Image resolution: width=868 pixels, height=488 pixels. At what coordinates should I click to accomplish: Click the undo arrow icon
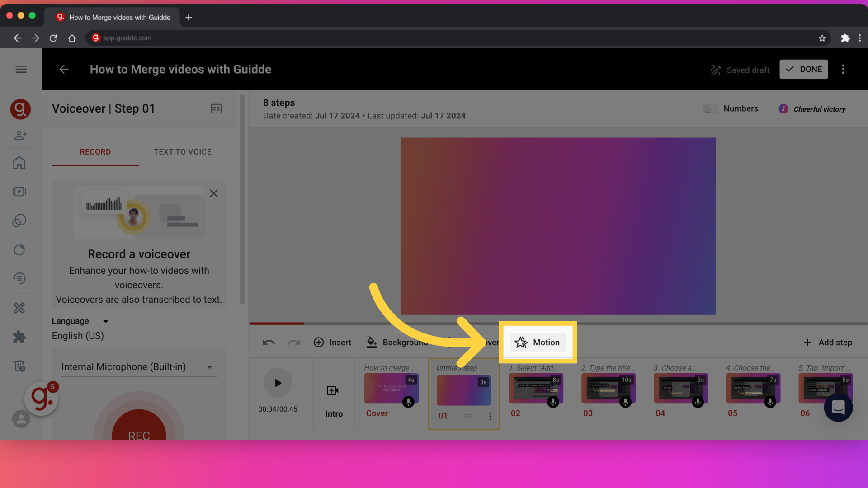268,342
